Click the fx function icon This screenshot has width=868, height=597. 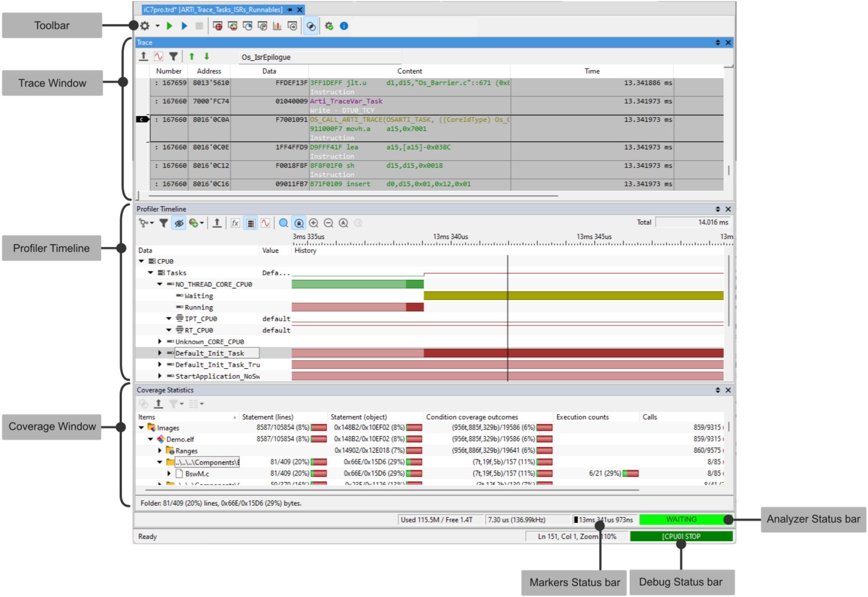(235, 223)
